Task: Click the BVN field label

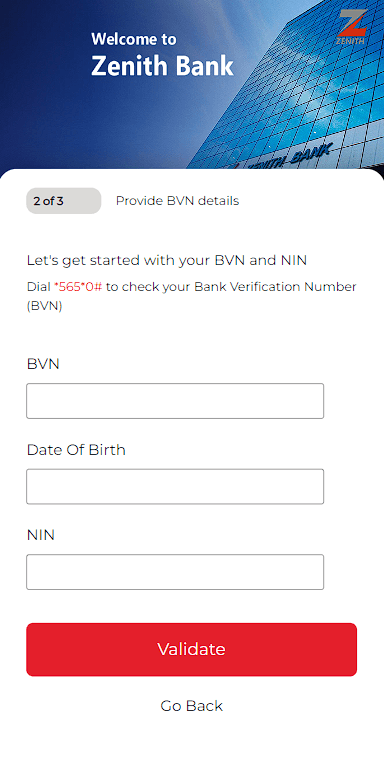Action: (43, 364)
